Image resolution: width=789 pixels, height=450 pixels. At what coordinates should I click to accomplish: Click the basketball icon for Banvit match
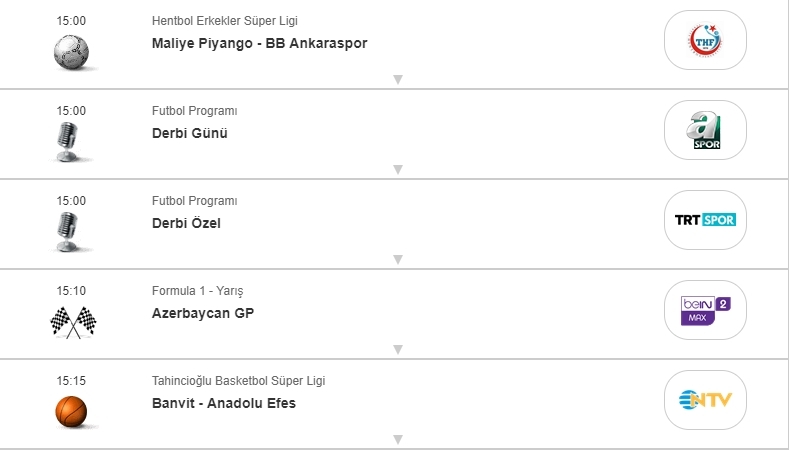coord(71,411)
